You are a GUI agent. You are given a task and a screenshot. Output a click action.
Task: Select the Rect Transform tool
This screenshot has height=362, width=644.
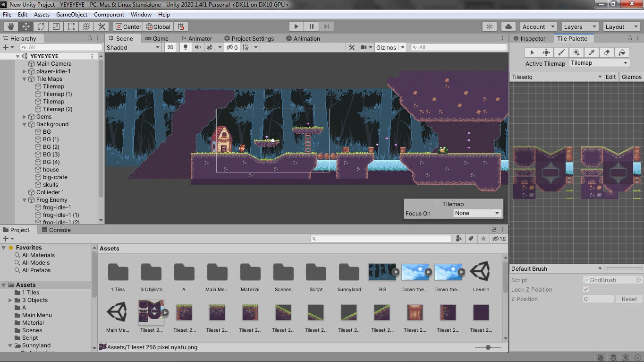71,26
